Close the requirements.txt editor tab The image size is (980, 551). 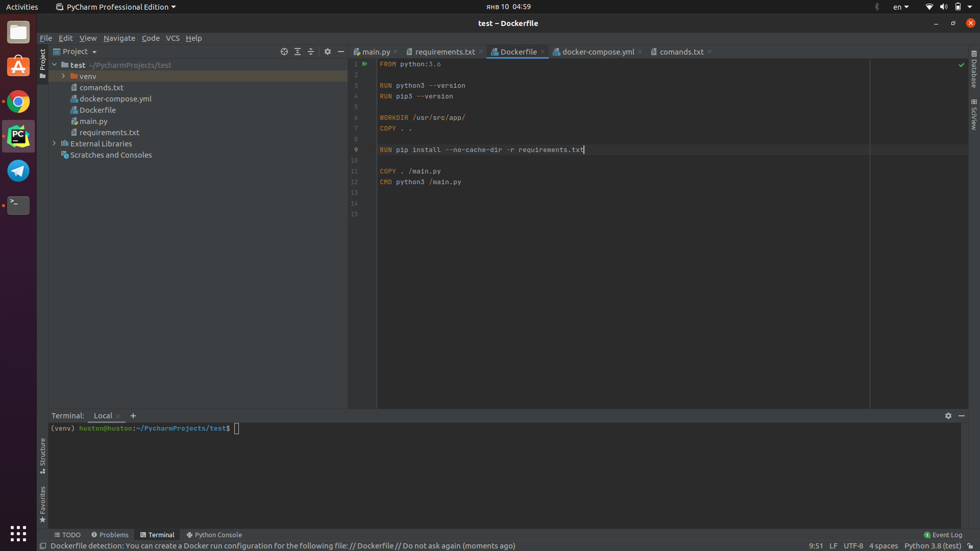(481, 52)
